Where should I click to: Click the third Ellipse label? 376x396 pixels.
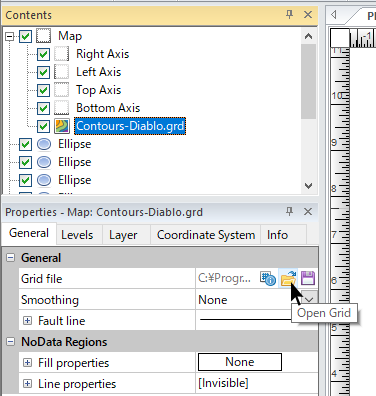[75, 180]
